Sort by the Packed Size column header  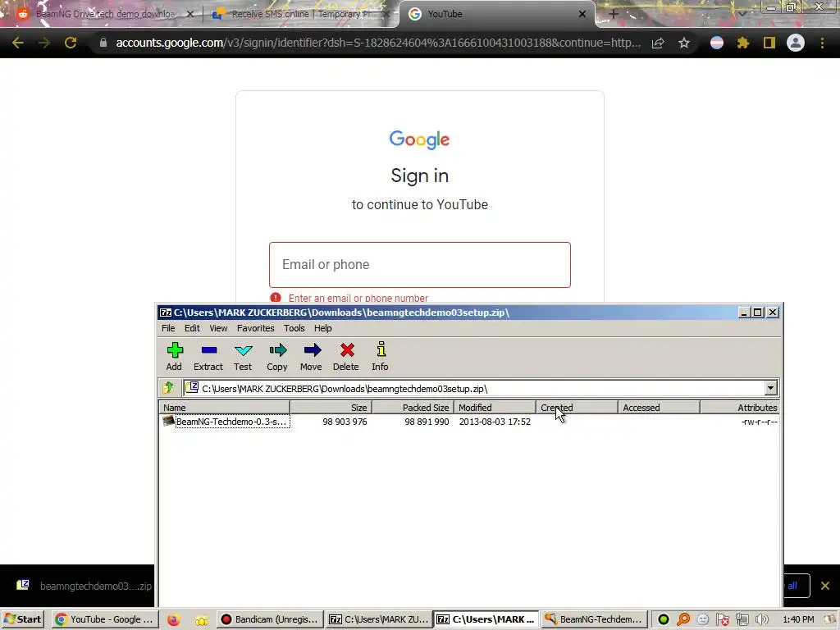pyautogui.click(x=413, y=408)
